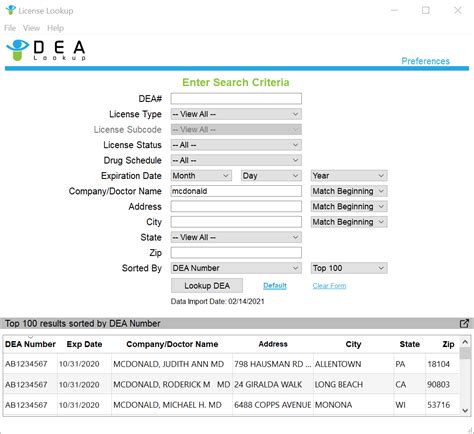Click 6488 COPPS AVENUE address cell
This screenshot has height=434, width=474.
(x=273, y=405)
